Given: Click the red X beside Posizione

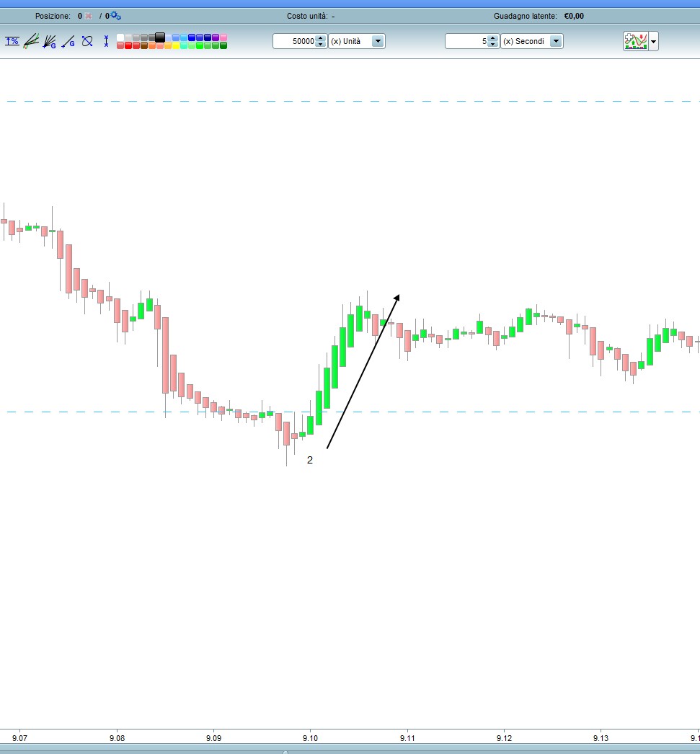Looking at the screenshot, I should pyautogui.click(x=88, y=16).
